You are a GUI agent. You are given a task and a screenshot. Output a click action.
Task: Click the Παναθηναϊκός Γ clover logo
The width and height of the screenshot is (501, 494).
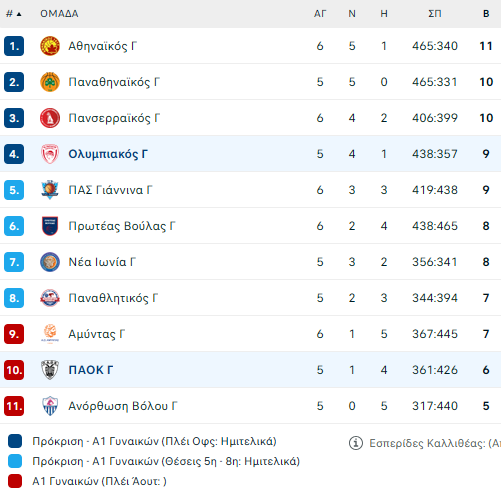pyautogui.click(x=50, y=82)
